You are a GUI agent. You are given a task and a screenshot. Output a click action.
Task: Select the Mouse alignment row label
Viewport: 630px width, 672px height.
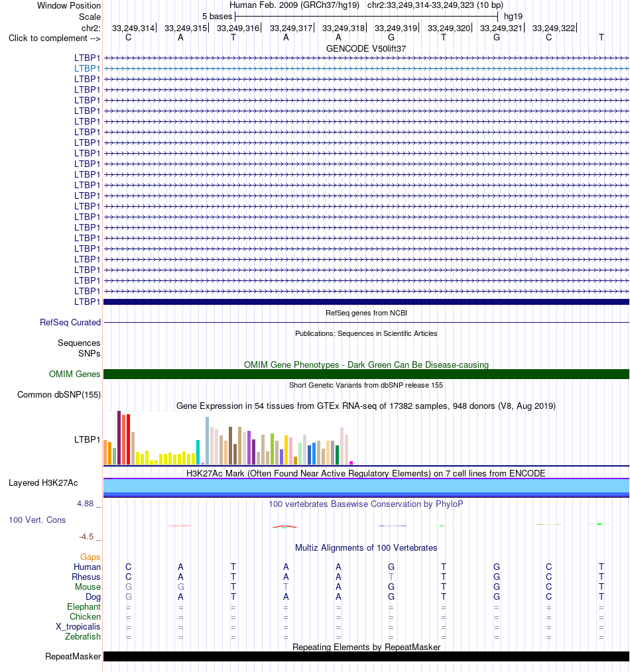click(x=88, y=587)
